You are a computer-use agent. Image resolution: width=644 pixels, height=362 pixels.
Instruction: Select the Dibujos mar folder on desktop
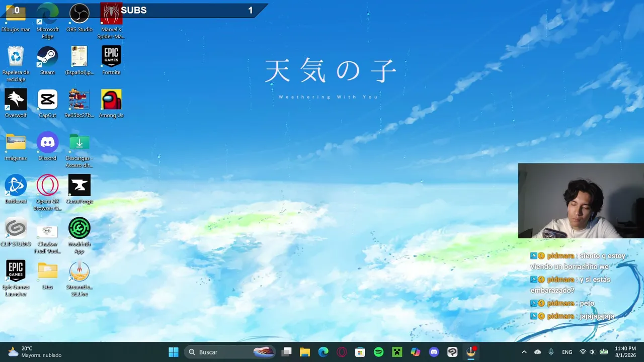(x=16, y=18)
